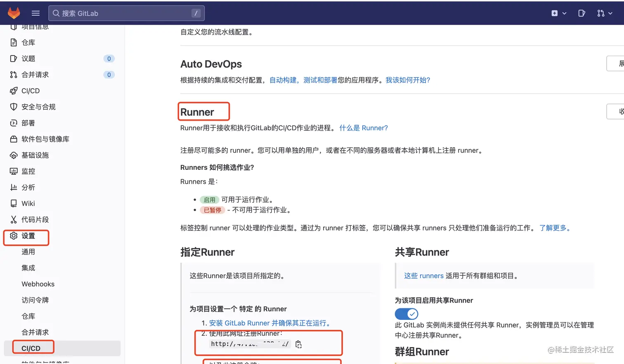Expand the Auto DevOps section

point(615,63)
